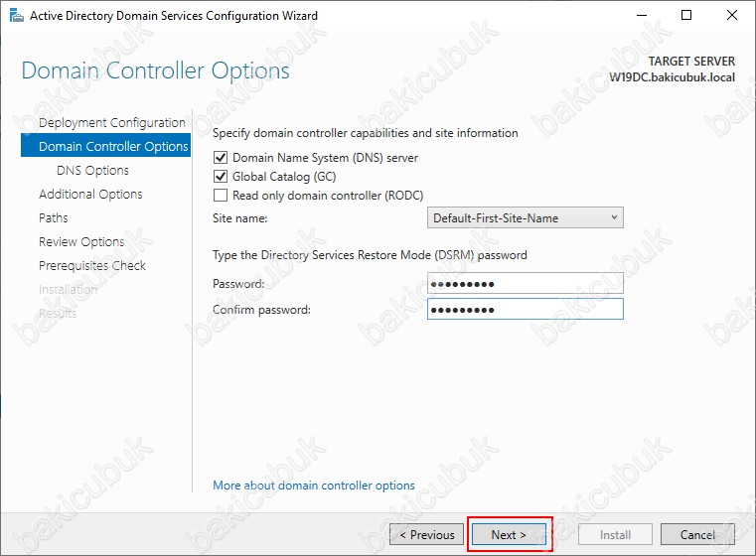Go back with Previous button

[427, 534]
